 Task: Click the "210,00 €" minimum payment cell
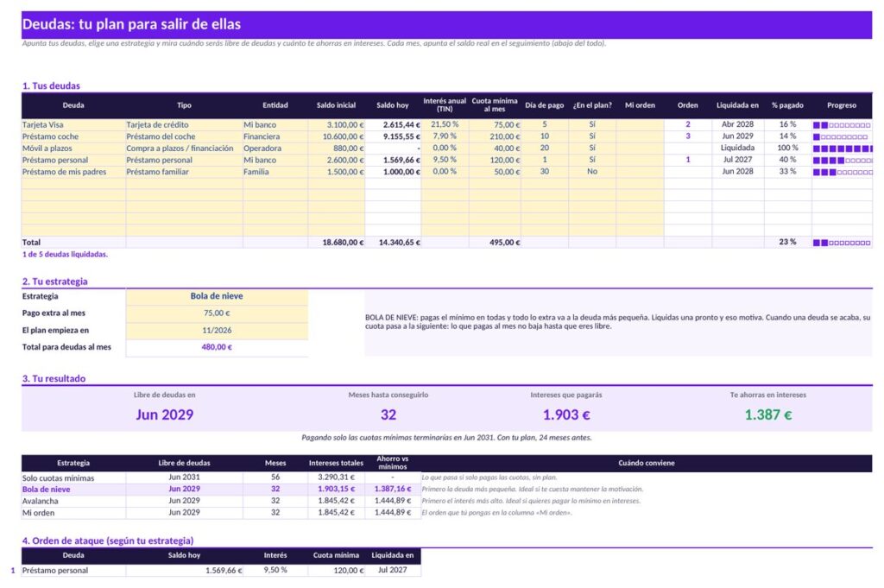(495, 136)
